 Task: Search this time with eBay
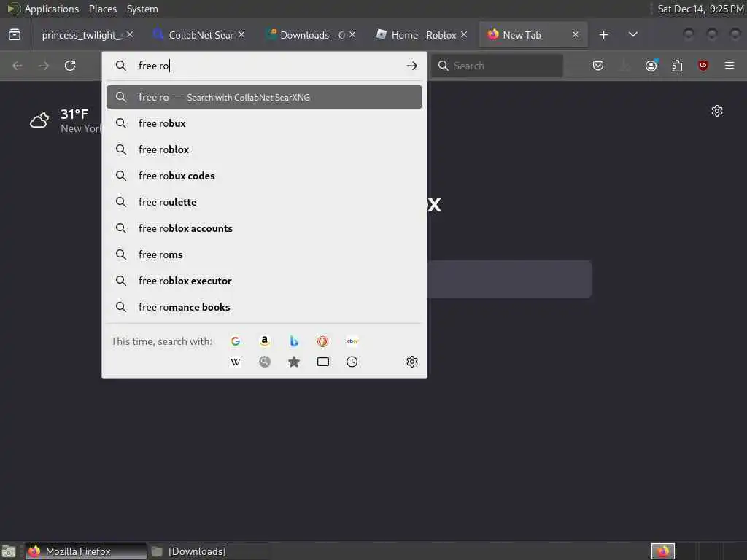[352, 341]
